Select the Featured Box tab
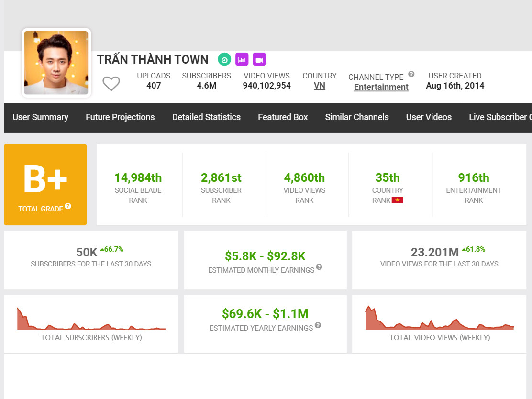532x399 pixels. click(x=283, y=117)
